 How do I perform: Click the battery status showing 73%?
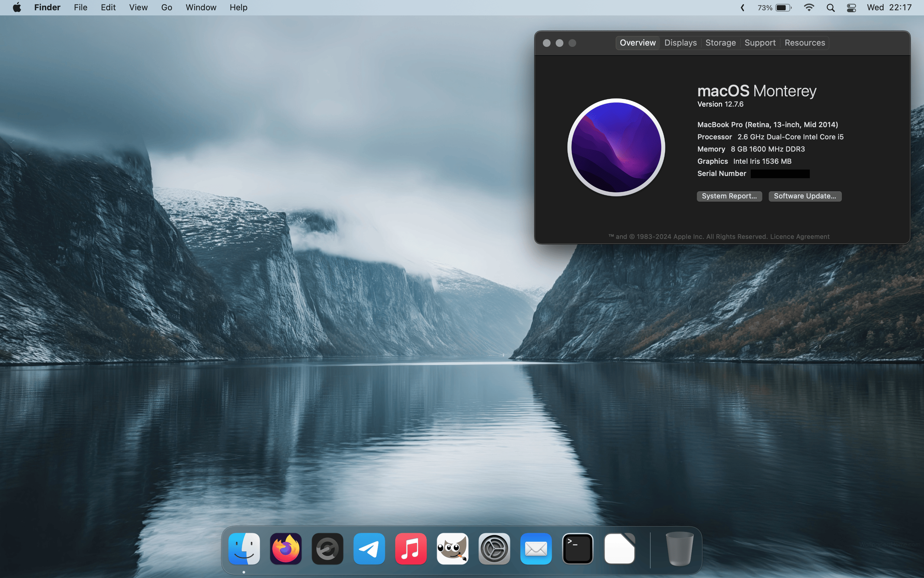tap(775, 8)
